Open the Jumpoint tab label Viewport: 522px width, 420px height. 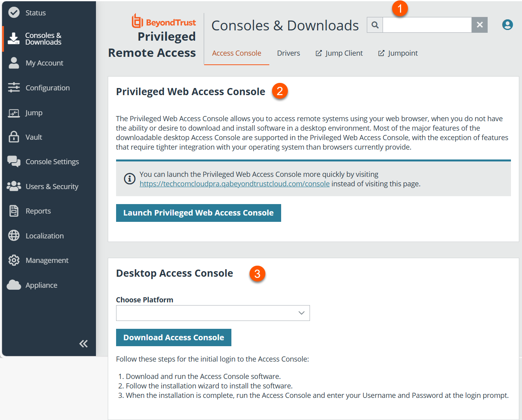click(x=403, y=53)
